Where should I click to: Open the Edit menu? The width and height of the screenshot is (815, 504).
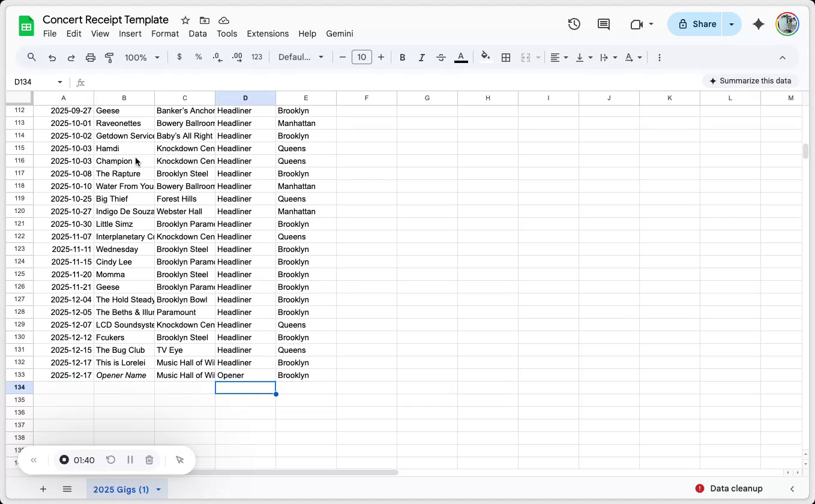[74, 34]
